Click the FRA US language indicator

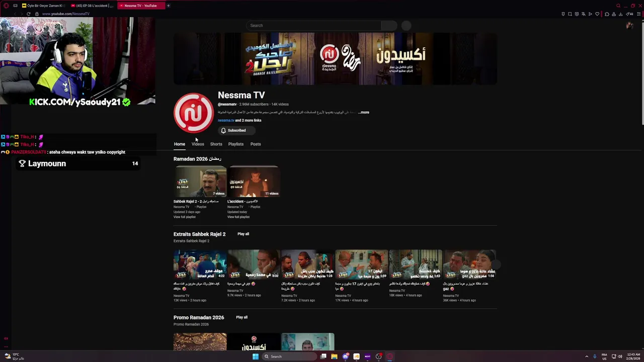604,356
